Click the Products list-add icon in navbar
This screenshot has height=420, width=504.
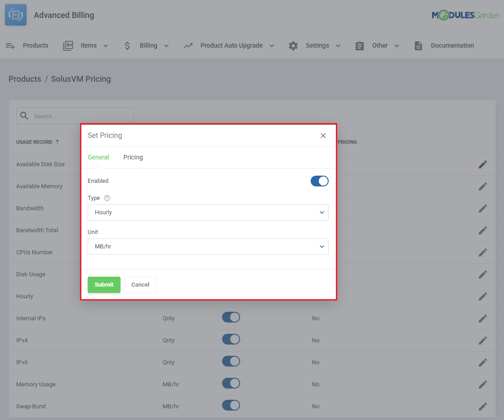click(x=10, y=46)
